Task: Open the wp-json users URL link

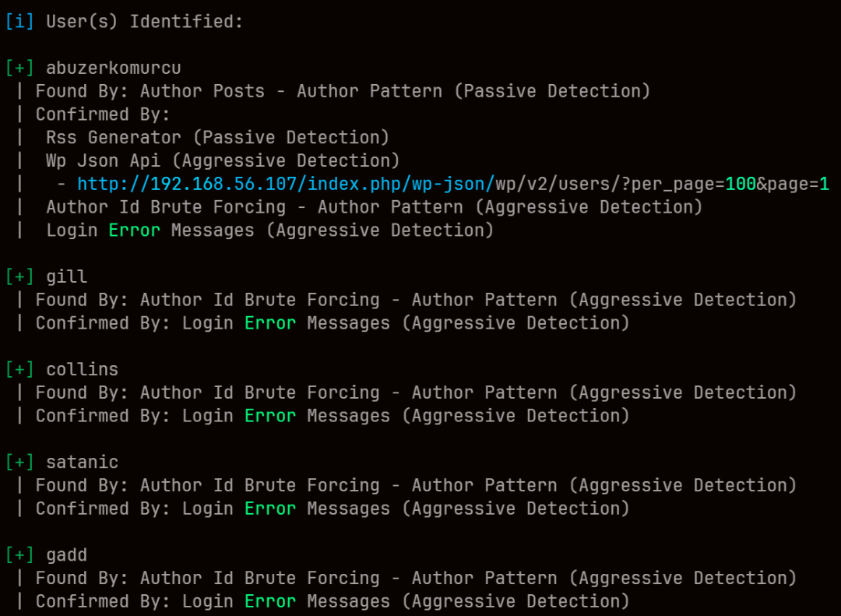Action: [x=453, y=184]
